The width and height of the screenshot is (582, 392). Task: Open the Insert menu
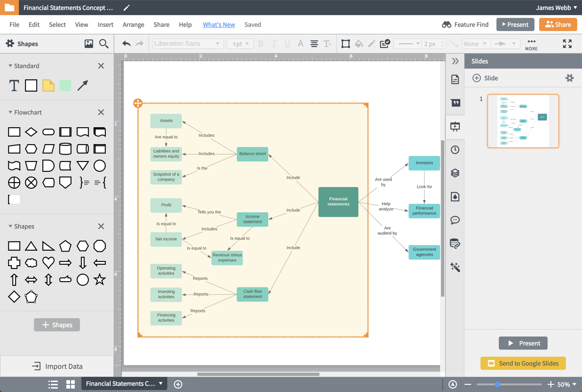[105, 24]
